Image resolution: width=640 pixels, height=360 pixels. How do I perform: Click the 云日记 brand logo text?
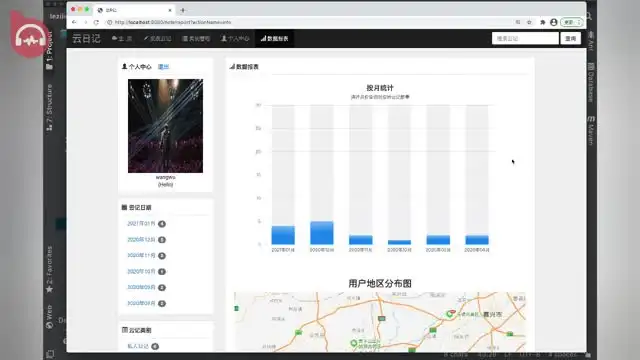(x=86, y=38)
